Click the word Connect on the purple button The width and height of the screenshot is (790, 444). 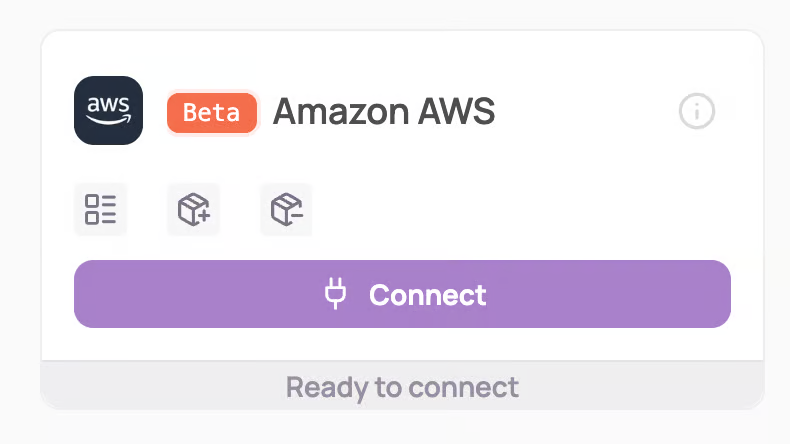pyautogui.click(x=427, y=295)
